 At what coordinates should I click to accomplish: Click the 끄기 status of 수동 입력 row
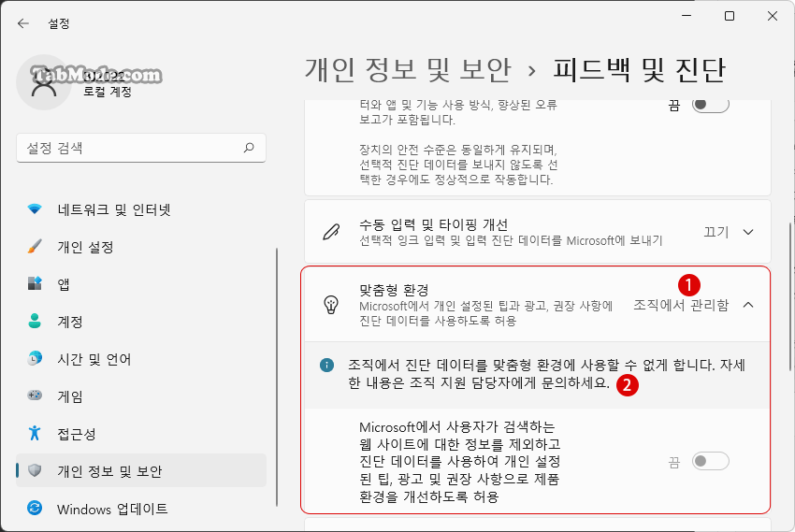pyautogui.click(x=715, y=232)
